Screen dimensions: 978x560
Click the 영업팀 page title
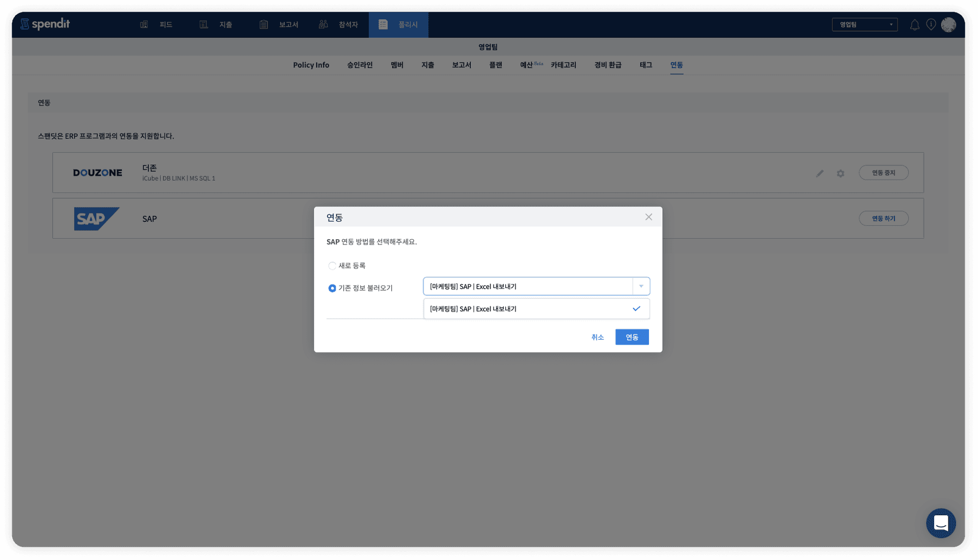pyautogui.click(x=488, y=47)
